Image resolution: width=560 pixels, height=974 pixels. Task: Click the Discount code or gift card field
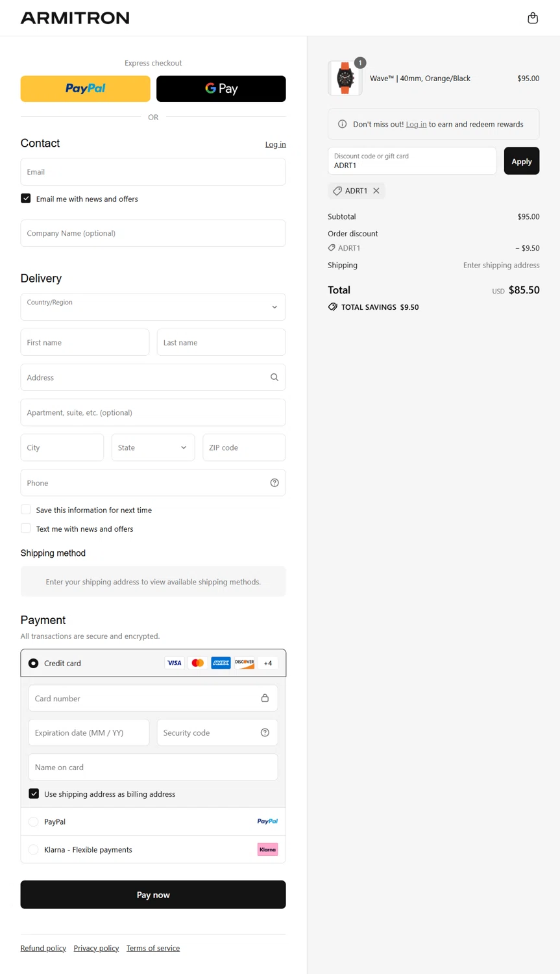coord(412,161)
